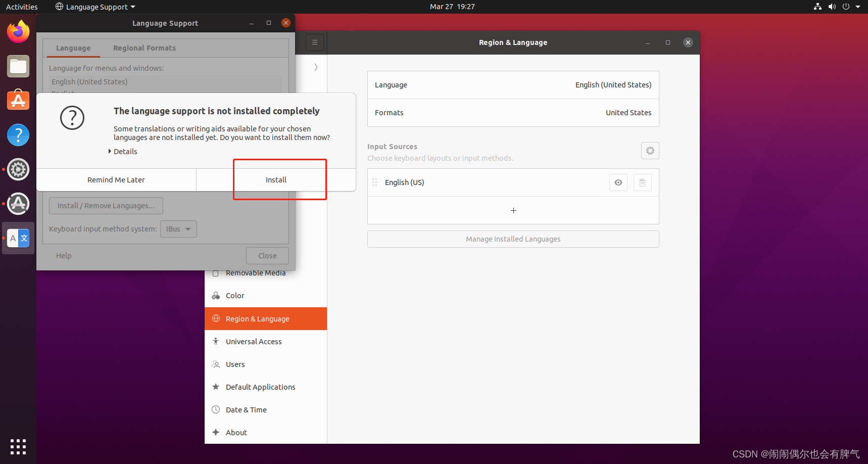Select Language Support icon in dock

[x=18, y=238]
